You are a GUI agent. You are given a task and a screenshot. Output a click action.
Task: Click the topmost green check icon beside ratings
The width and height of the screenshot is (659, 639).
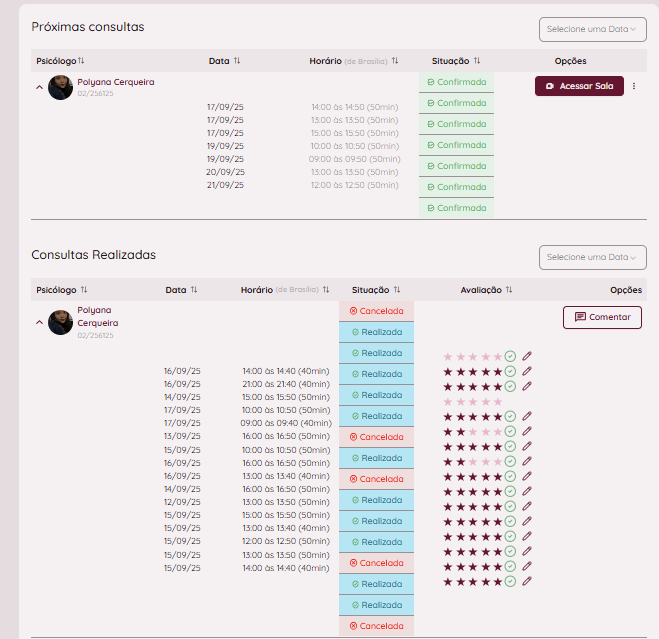[510, 356]
